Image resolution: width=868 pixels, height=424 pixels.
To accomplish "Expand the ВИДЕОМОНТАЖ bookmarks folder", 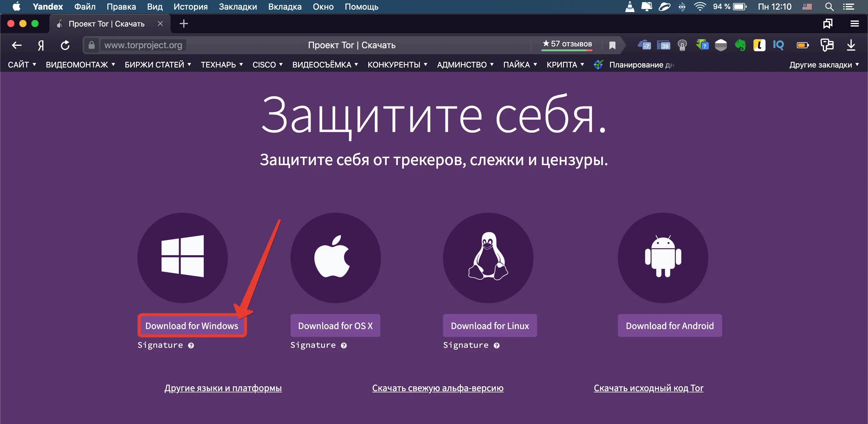I will pyautogui.click(x=80, y=65).
